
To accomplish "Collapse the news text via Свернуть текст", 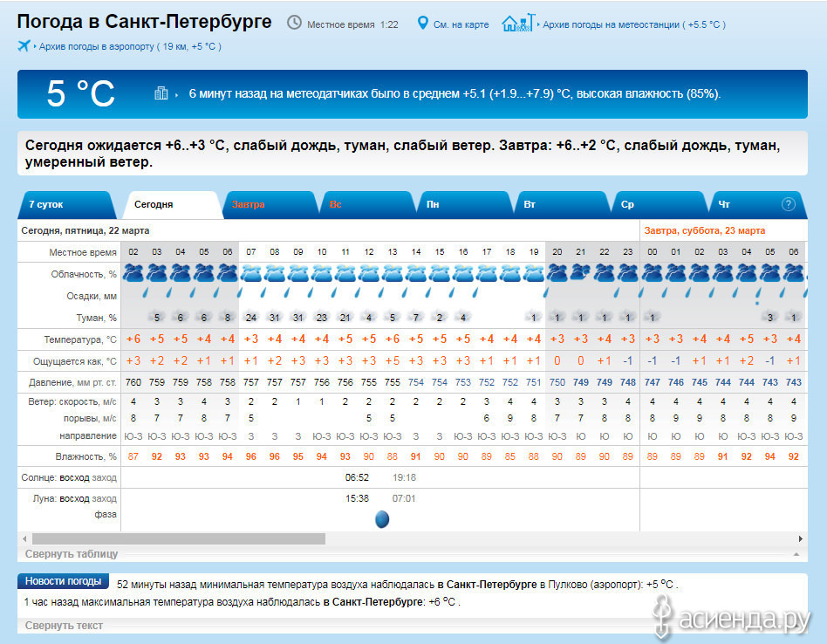I will (64, 626).
